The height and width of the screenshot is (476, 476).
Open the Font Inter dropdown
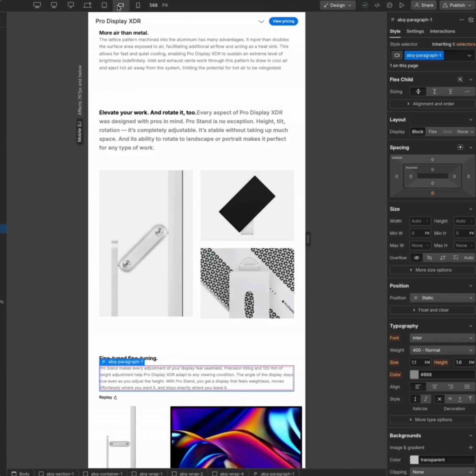(x=443, y=338)
